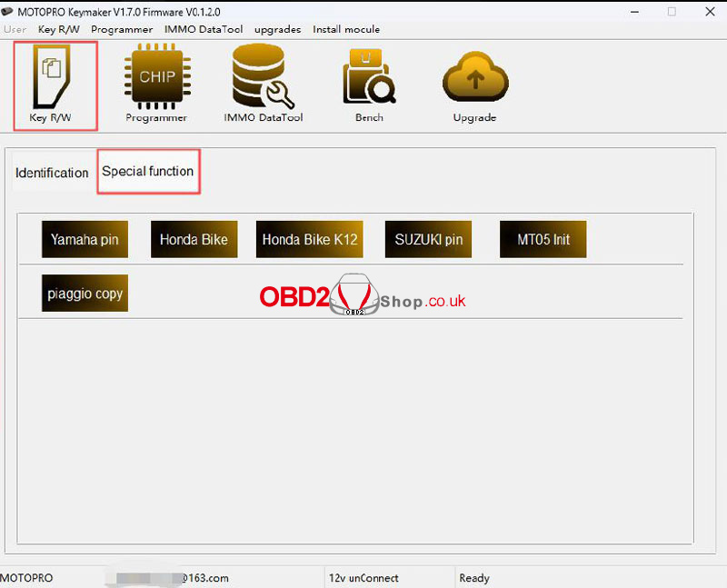The height and width of the screenshot is (588, 727).
Task: Click the MOTOPRO status bar label
Action: click(26, 578)
